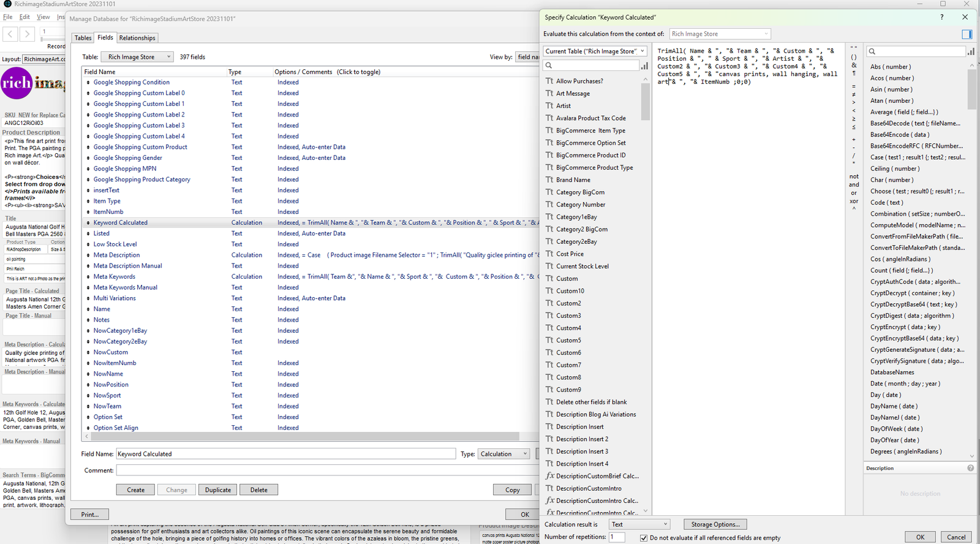Click the Number of repetitions input field

[617, 537]
